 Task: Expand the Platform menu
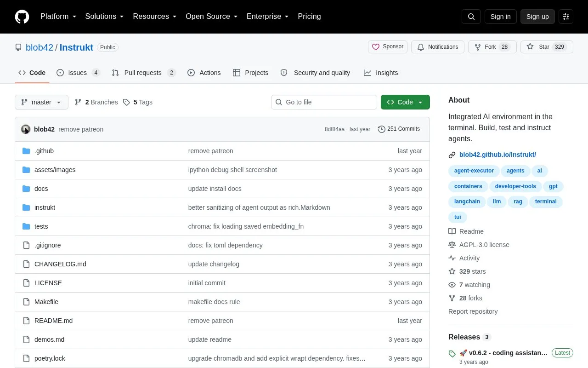(x=58, y=17)
